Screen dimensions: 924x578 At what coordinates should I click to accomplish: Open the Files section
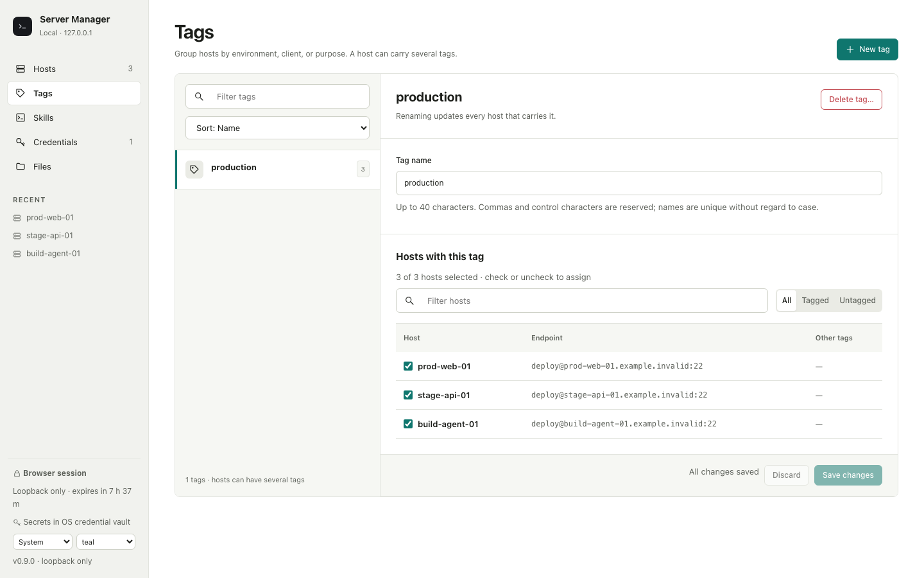click(x=74, y=166)
